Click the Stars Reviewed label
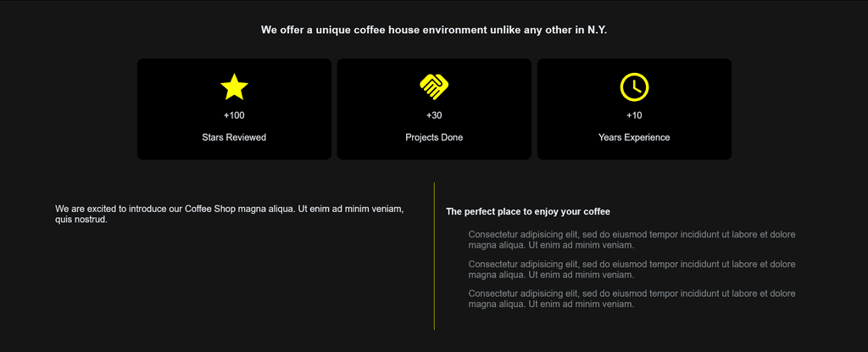Image resolution: width=868 pixels, height=352 pixels. point(234,137)
